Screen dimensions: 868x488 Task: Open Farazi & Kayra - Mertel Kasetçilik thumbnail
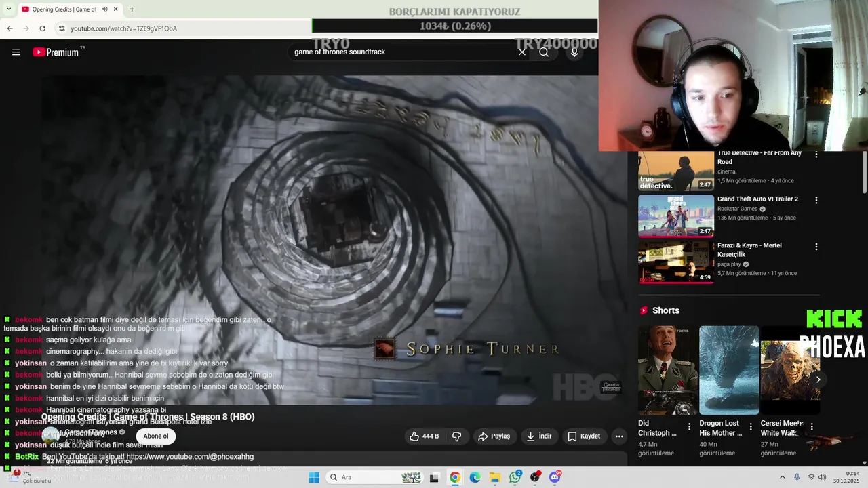[675, 262]
